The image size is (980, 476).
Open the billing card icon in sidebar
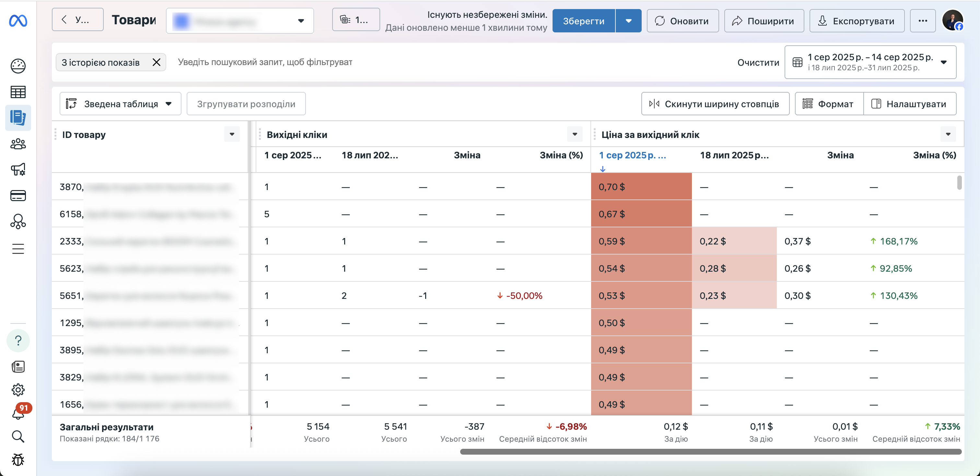click(x=18, y=196)
